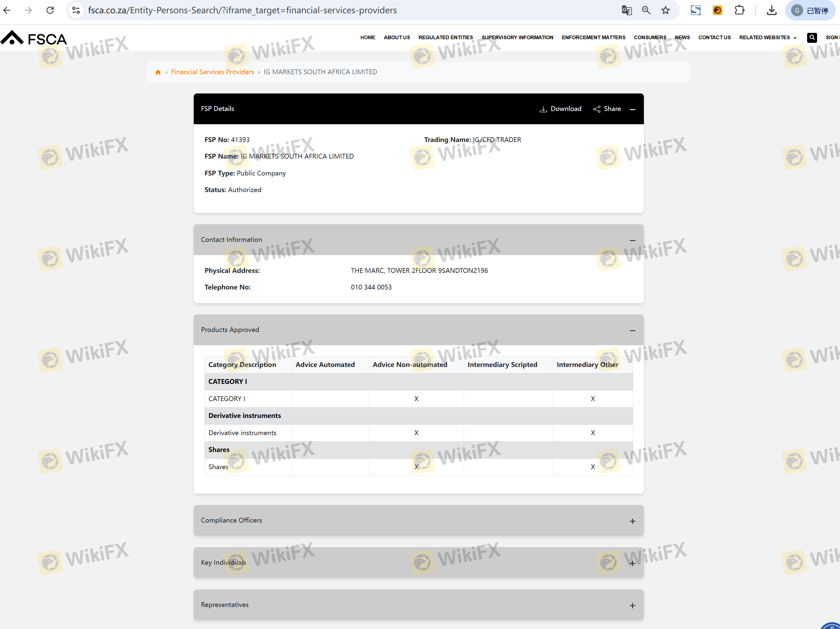Expand the Representatives section
840x629 pixels.
pos(632,605)
